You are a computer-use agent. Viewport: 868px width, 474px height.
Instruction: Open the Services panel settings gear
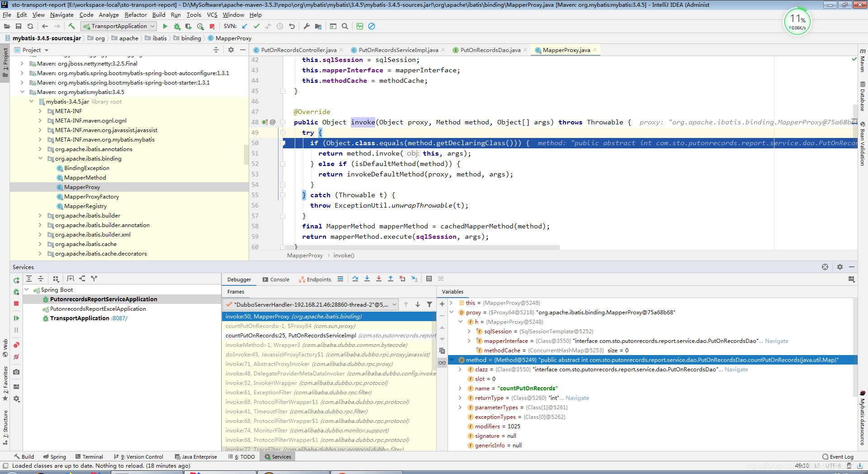[x=840, y=267]
